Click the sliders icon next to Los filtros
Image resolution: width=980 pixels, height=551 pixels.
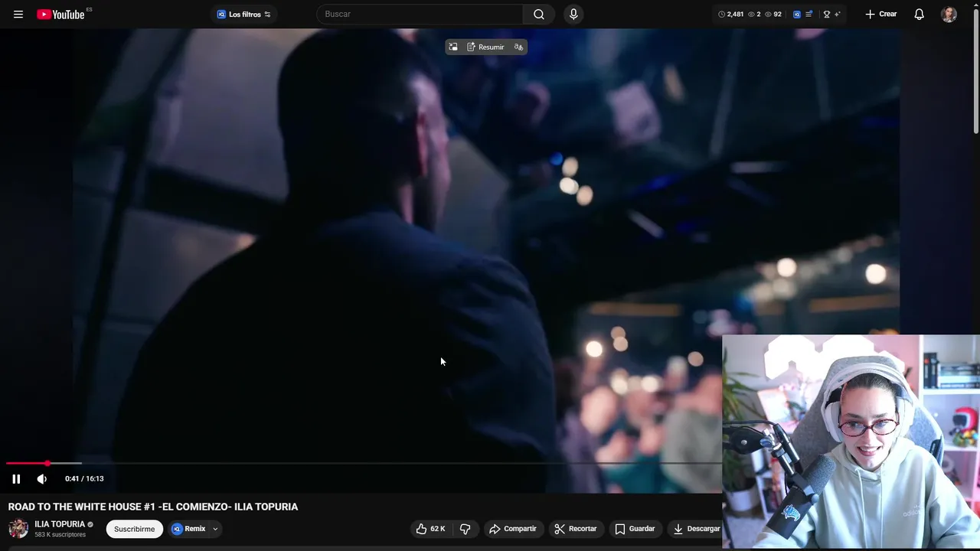267,15
